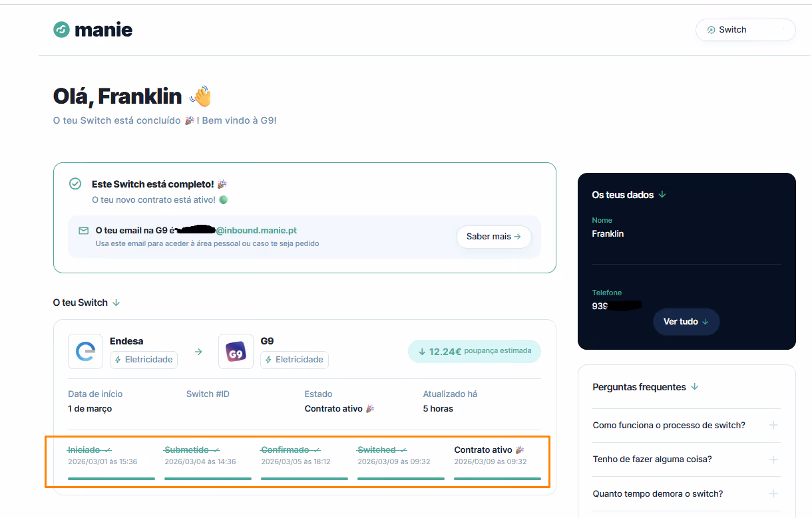Expand 'Como funciona o processo de switch?' question
The width and height of the screenshot is (812, 518).
coord(686,426)
